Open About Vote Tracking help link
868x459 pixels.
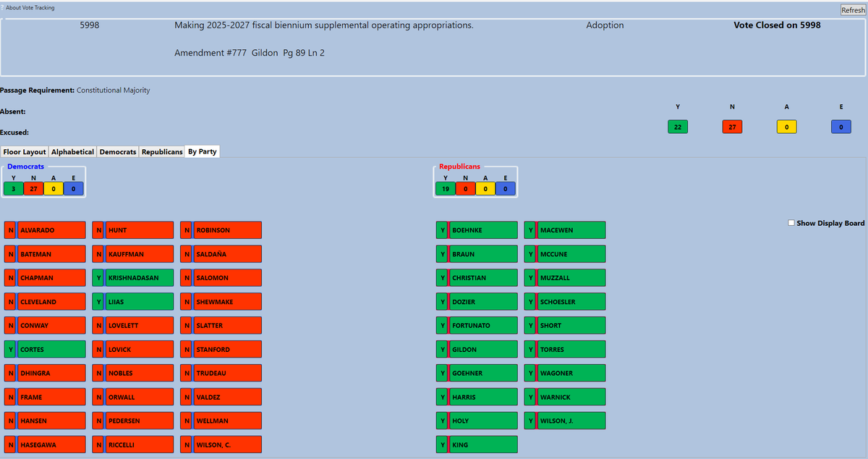click(30, 8)
